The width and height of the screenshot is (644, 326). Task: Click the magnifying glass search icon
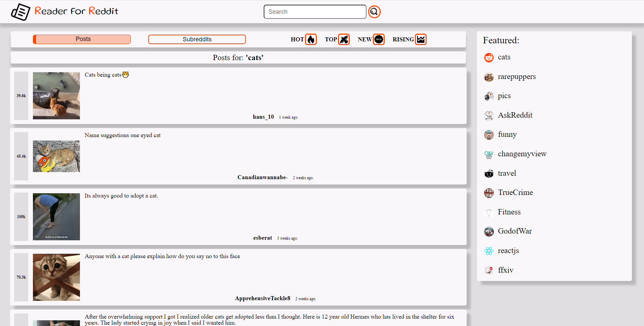[374, 12]
